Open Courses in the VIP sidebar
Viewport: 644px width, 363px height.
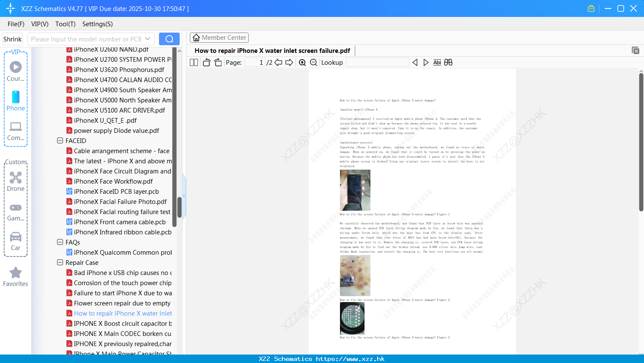[16, 71]
